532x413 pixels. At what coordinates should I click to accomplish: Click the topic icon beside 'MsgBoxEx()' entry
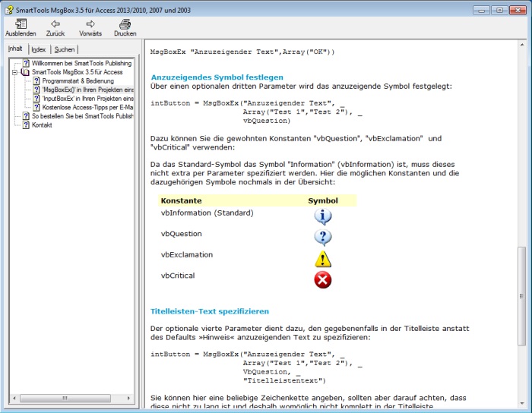(x=36, y=90)
